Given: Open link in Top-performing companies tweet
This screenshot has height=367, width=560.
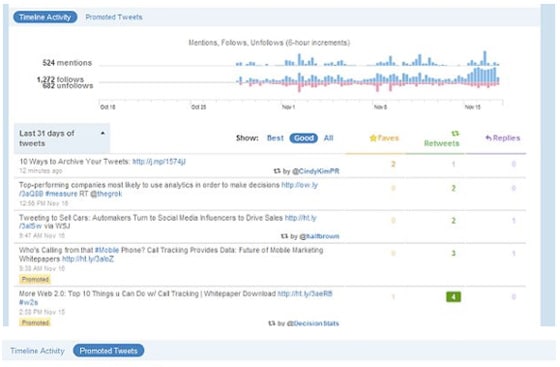Looking at the screenshot, I should (299, 185).
